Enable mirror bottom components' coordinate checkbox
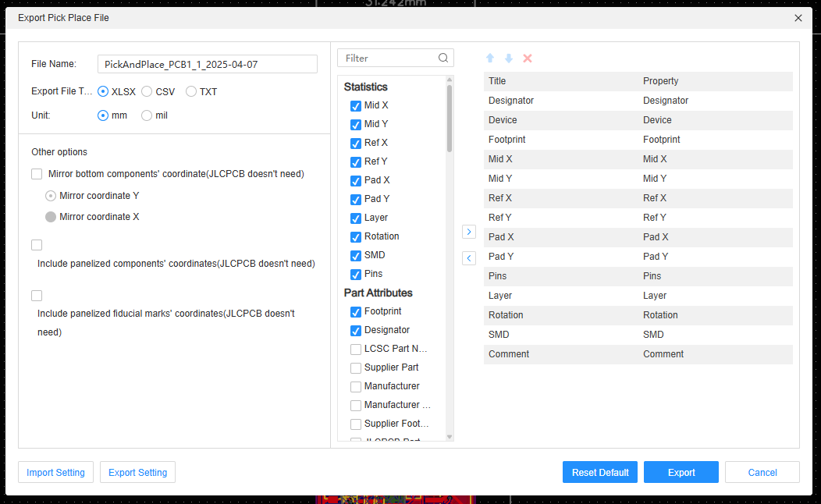 (x=37, y=174)
